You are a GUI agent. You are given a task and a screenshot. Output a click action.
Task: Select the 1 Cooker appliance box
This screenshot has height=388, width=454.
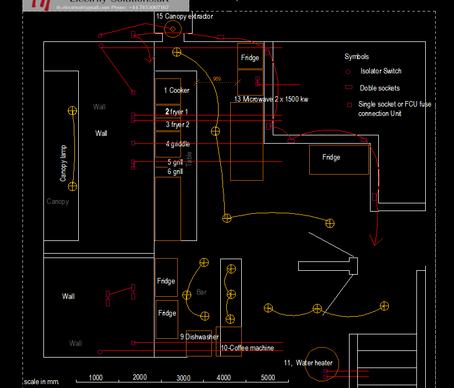click(x=168, y=91)
